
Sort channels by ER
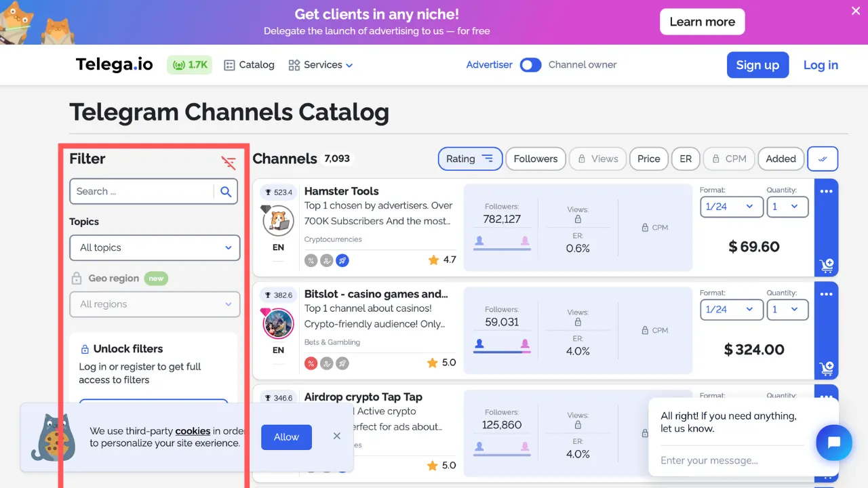(x=686, y=159)
